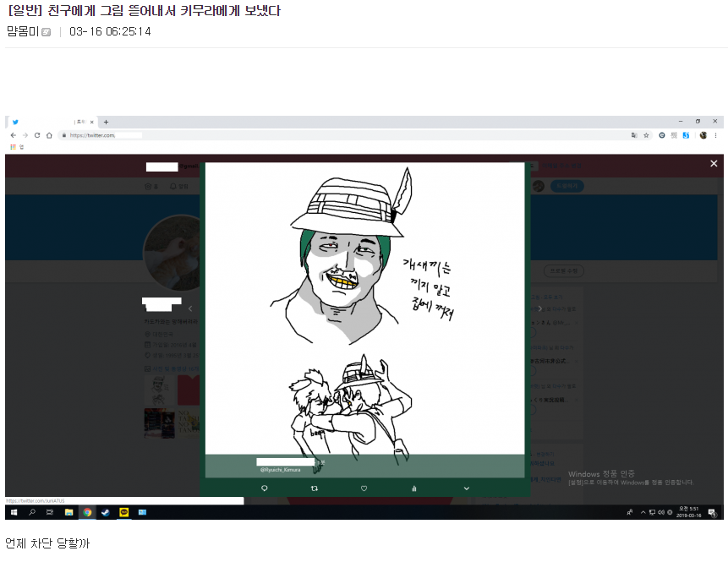
Task: Show hidden system tray icons
Action: click(642, 513)
